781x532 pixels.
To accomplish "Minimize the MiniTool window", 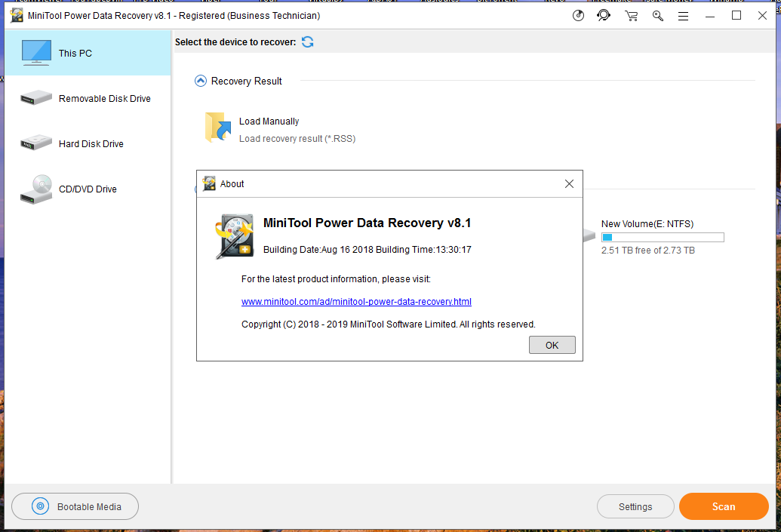I will (x=710, y=16).
